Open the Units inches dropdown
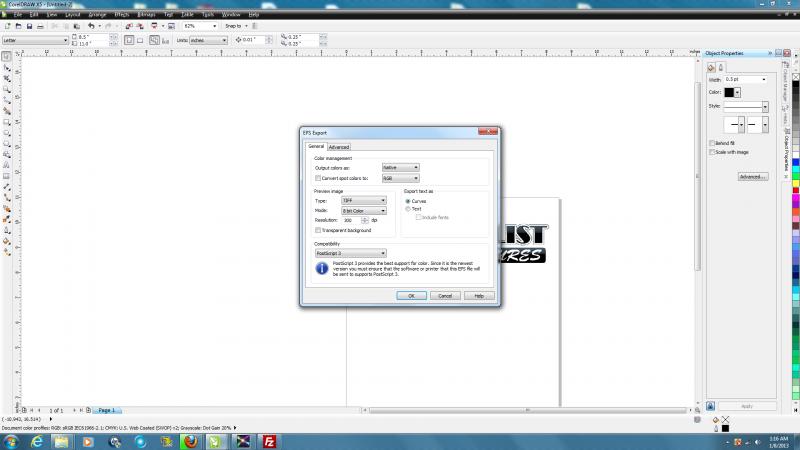The image size is (800, 450). click(208, 40)
